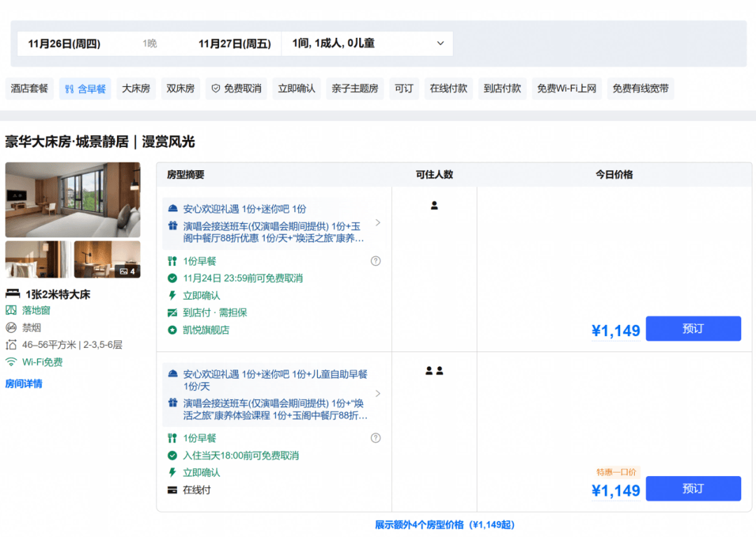Toggle the 双床房 filter chip
Image resolution: width=756 pixels, height=537 pixels.
(x=181, y=89)
